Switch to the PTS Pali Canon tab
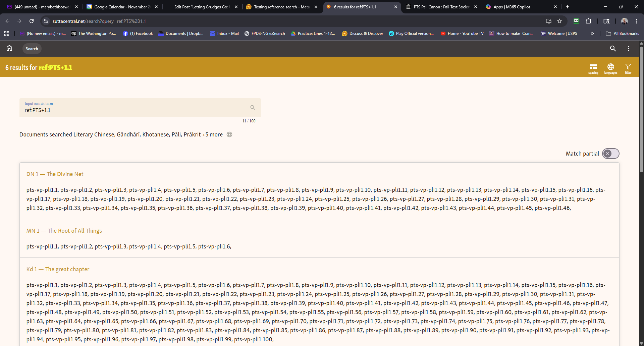 click(441, 7)
